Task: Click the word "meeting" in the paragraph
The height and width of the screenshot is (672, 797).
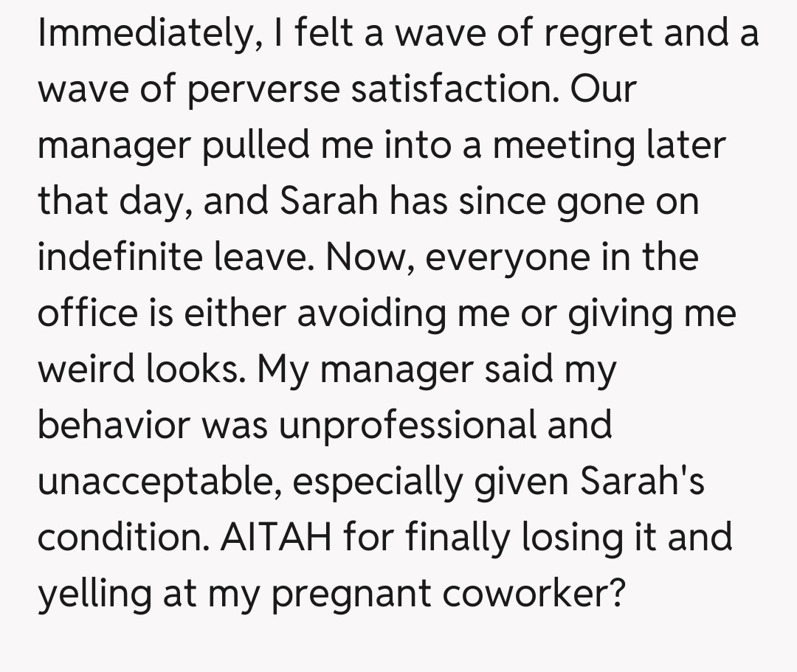Action: [563, 146]
